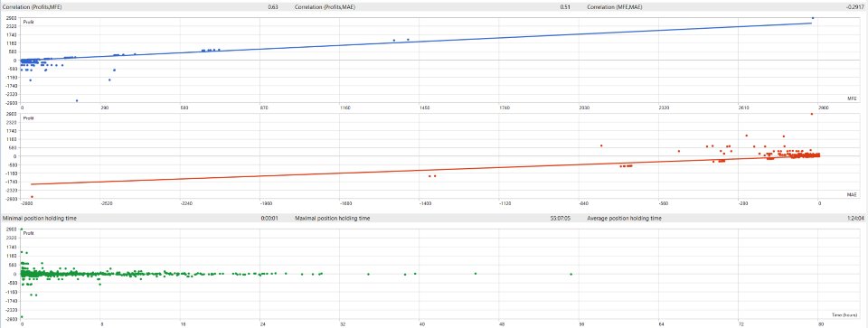
Task: Click the highest blue point near 2900 MFE
Action: pos(813,18)
